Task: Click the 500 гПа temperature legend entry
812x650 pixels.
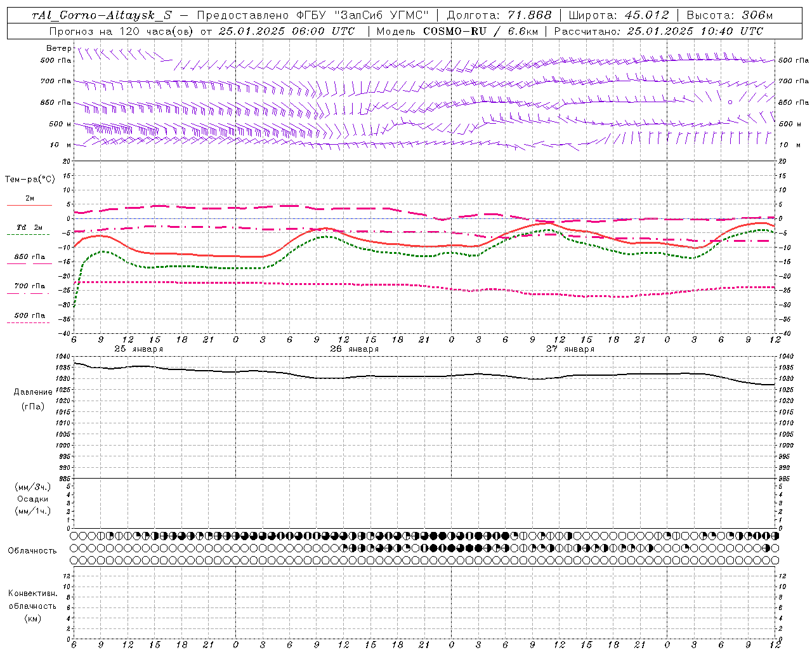Action: point(30,315)
